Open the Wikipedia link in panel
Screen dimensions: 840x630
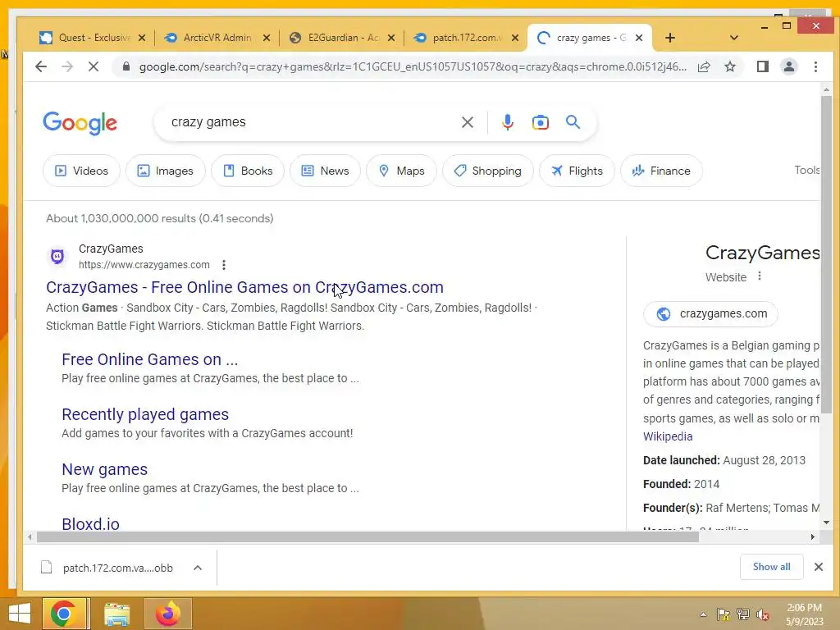(x=668, y=436)
